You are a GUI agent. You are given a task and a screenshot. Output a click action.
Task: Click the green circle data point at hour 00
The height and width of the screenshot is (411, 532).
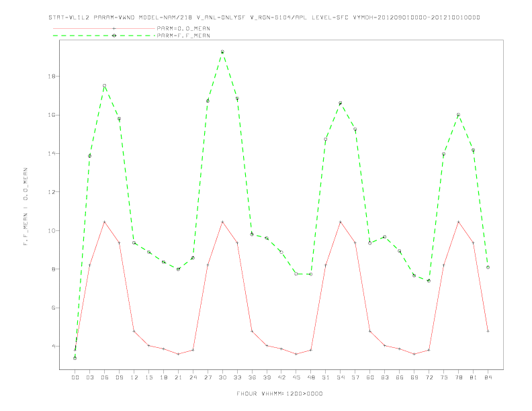click(75, 358)
